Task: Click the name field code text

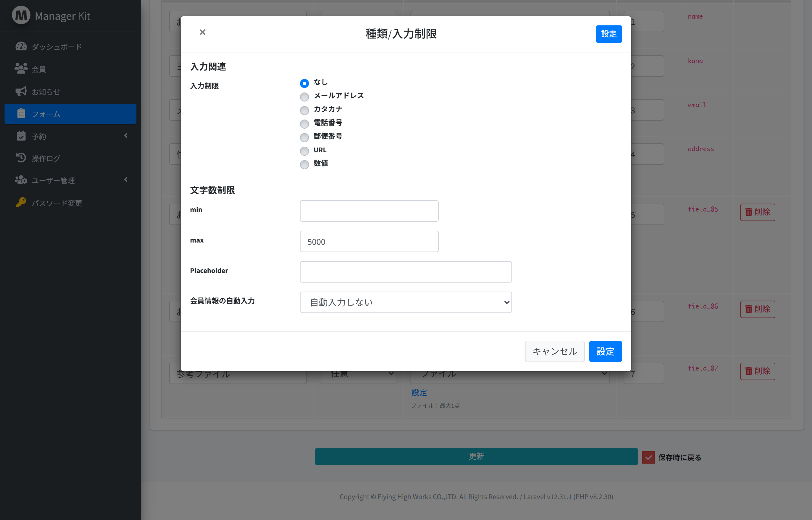Action: pyautogui.click(x=695, y=17)
